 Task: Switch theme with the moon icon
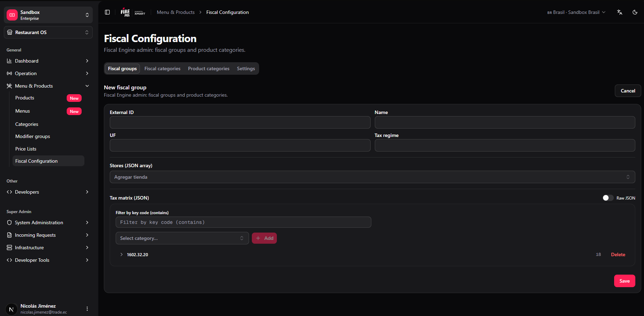tap(635, 12)
